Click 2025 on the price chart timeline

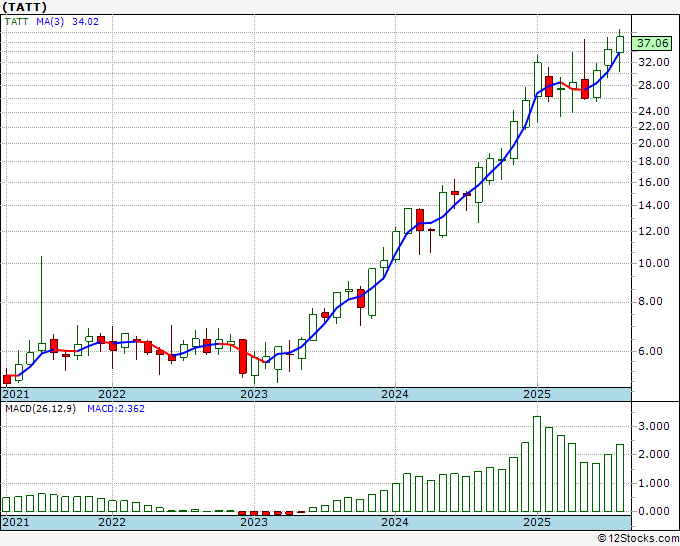coord(537,394)
